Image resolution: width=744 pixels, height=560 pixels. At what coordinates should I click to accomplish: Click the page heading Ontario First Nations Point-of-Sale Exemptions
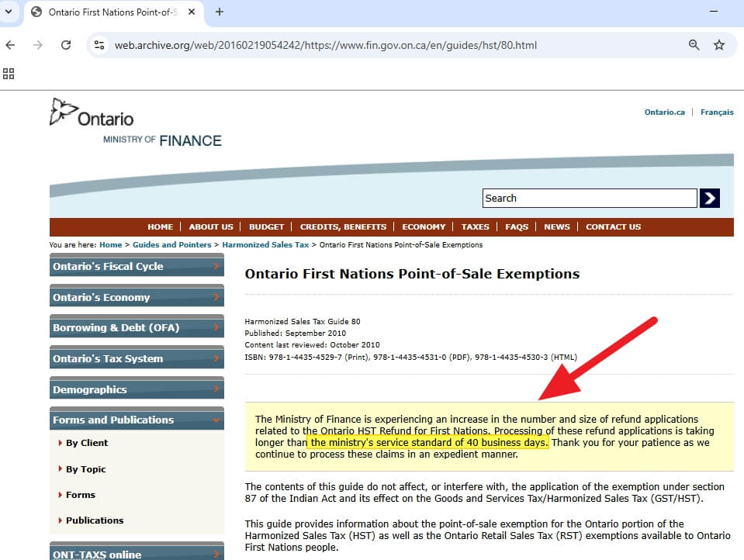(412, 274)
